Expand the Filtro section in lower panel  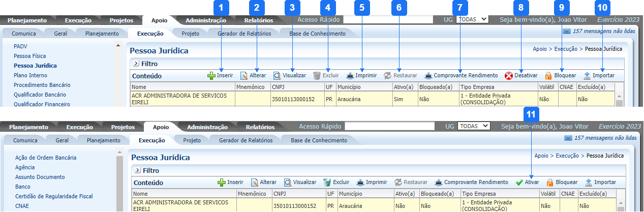point(137,171)
